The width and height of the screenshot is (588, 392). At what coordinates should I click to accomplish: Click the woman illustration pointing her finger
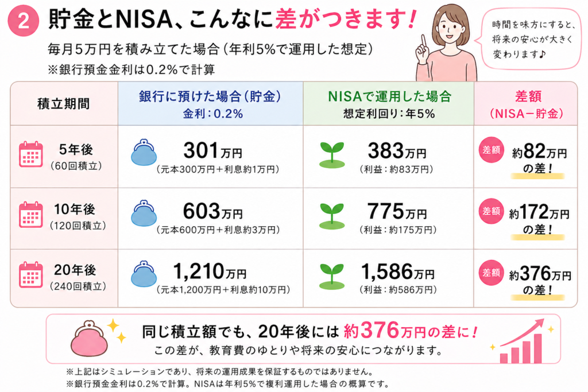(446, 43)
